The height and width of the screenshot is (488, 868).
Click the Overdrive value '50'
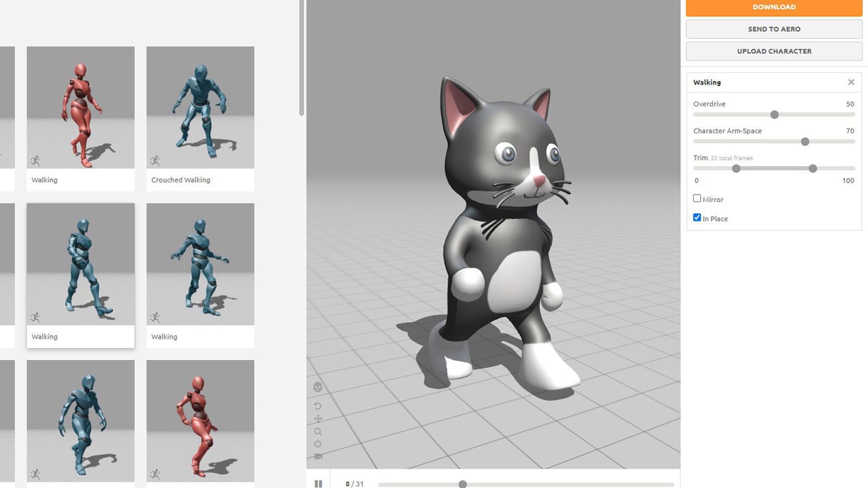(x=850, y=104)
